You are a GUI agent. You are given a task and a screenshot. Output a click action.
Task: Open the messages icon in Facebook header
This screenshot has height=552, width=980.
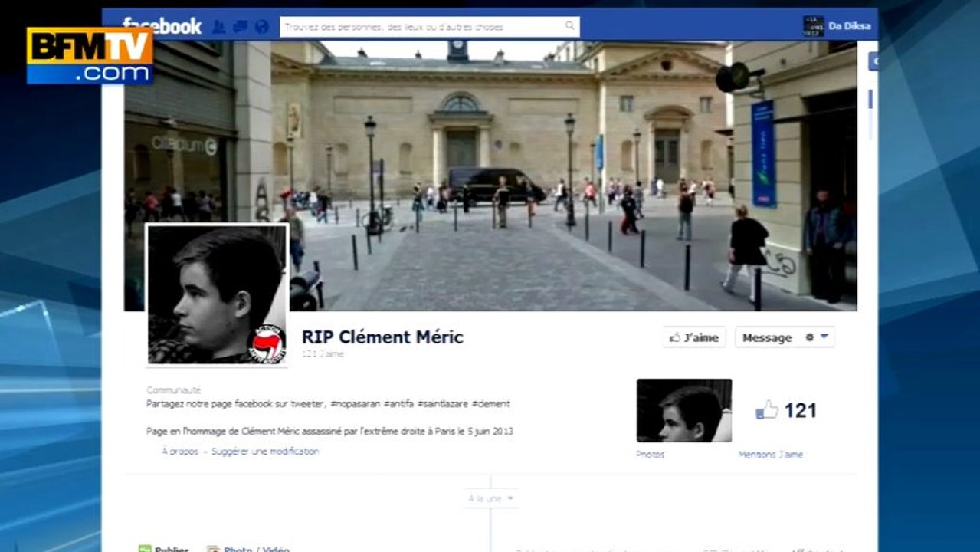click(241, 27)
